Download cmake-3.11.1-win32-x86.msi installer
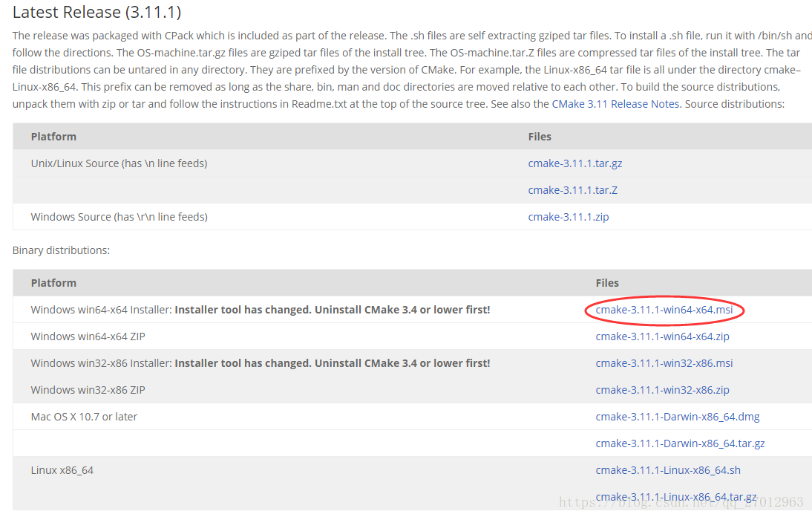This screenshot has width=812, height=517. click(664, 363)
